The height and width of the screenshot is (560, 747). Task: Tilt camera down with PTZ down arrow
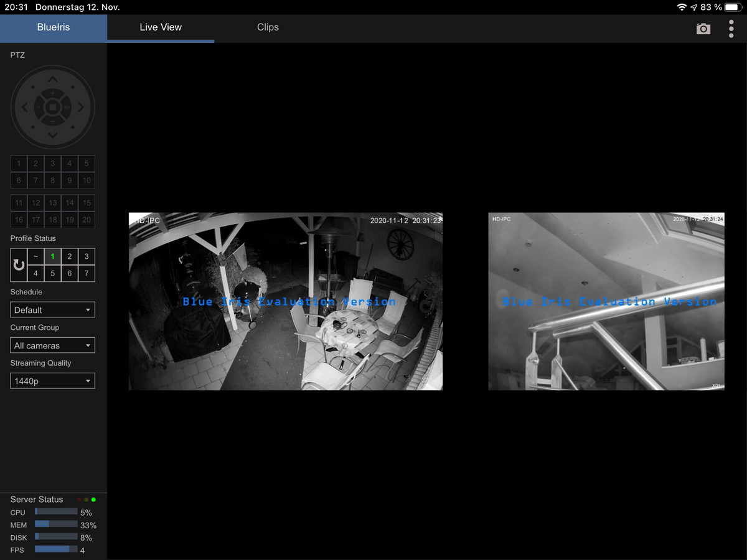[x=53, y=135]
